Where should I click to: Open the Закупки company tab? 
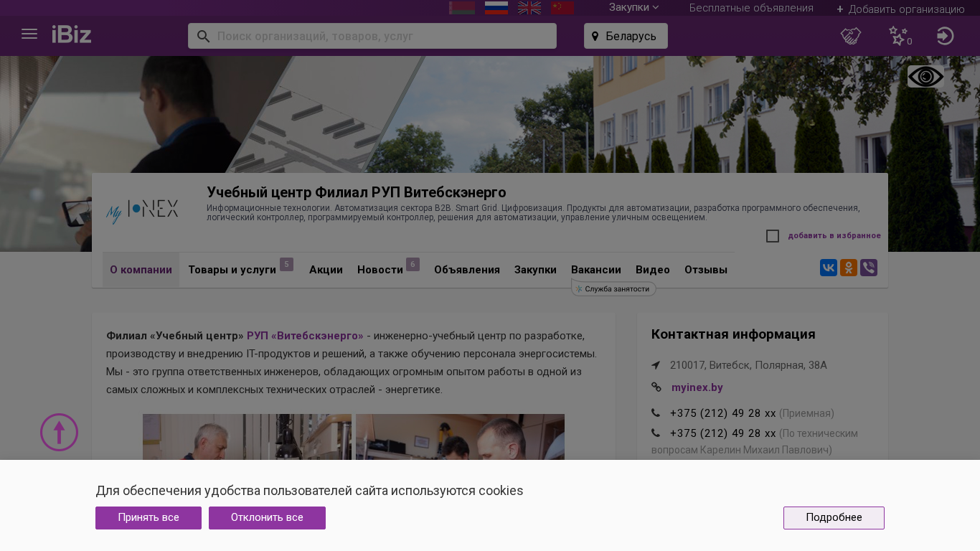coord(535,270)
